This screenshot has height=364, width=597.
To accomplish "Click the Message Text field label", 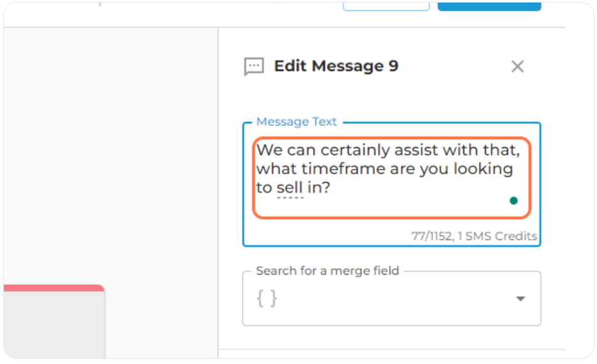I will coord(296,121).
